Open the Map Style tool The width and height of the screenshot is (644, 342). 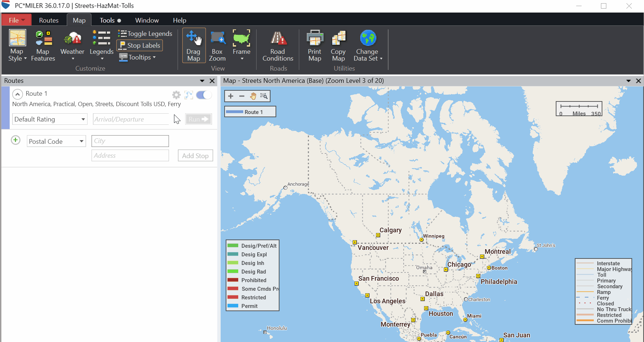(18, 45)
